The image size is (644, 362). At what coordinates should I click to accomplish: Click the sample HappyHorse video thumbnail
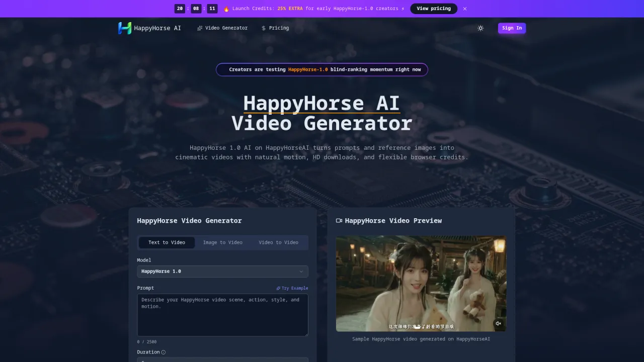coord(421,284)
